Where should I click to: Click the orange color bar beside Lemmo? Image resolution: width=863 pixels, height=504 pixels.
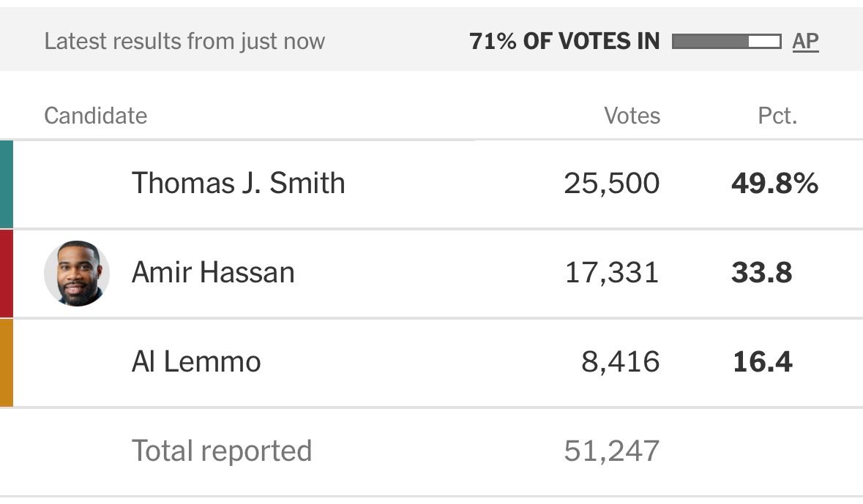point(7,363)
